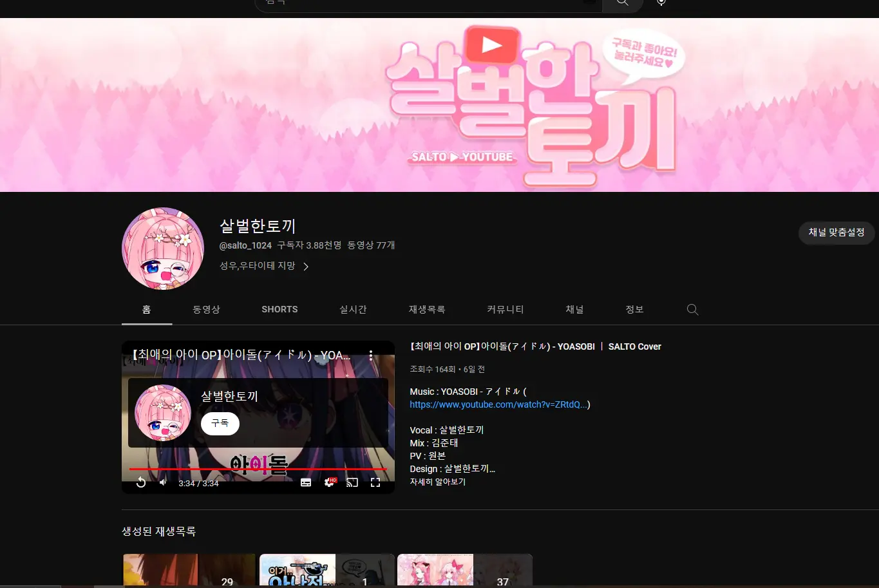Viewport: 879px width, 588px height.
Task: Toggle subtitles with the CC icon
Action: [306, 482]
